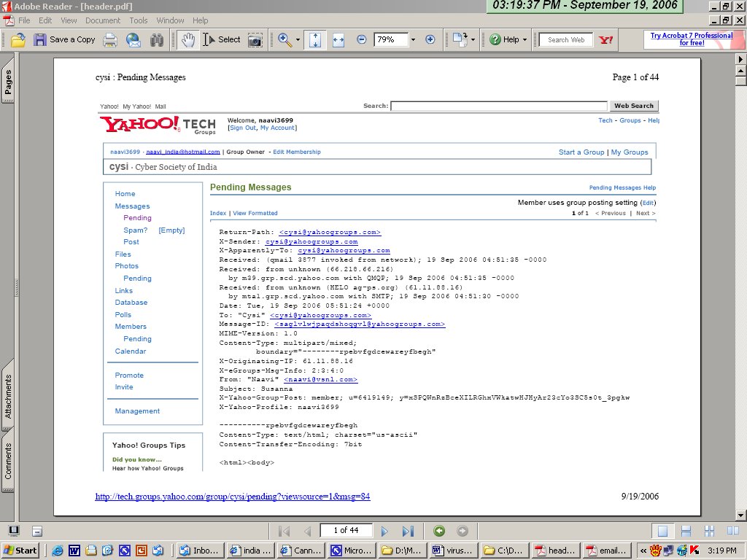Click the hide toolbars icon at bottom
The image size is (747, 560).
coord(37,531)
